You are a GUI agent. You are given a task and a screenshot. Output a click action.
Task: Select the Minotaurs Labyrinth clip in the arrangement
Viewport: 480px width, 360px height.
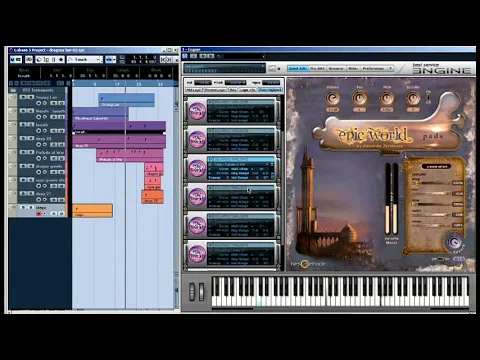click(x=100, y=114)
